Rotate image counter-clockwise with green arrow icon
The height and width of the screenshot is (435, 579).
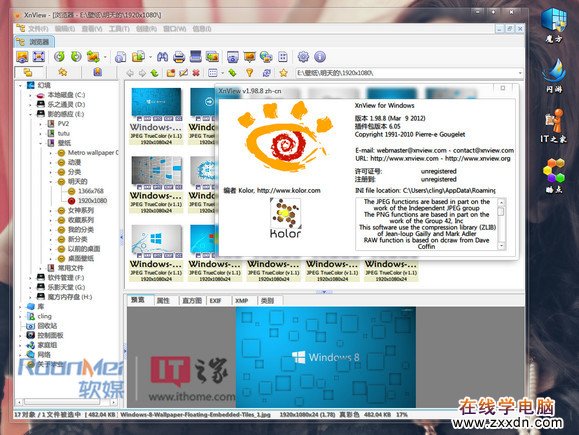[x=59, y=57]
